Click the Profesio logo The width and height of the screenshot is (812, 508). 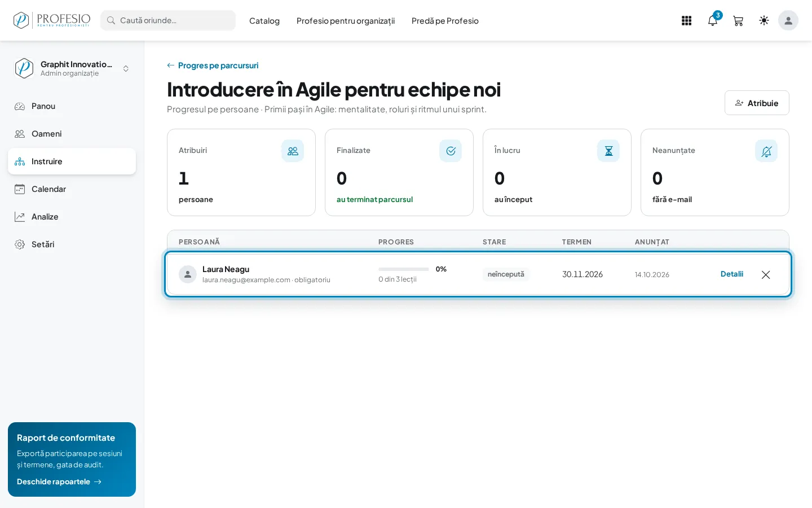(52, 20)
